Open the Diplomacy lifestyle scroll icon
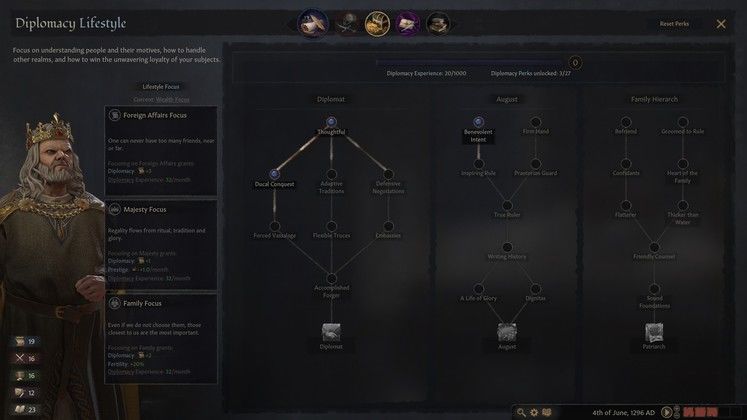 [313, 23]
